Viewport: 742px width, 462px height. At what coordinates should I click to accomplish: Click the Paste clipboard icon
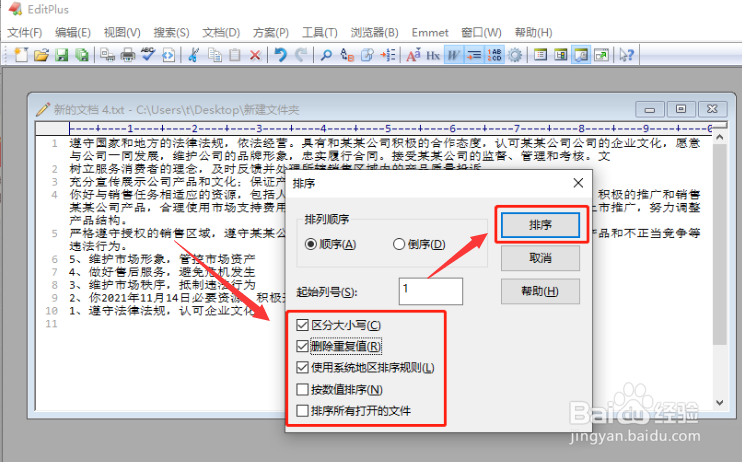pos(235,55)
